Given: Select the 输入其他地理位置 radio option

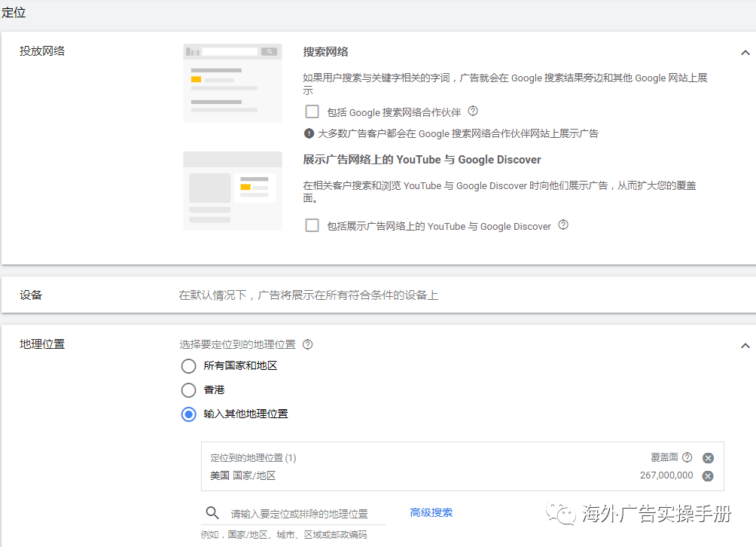Looking at the screenshot, I should [189, 414].
